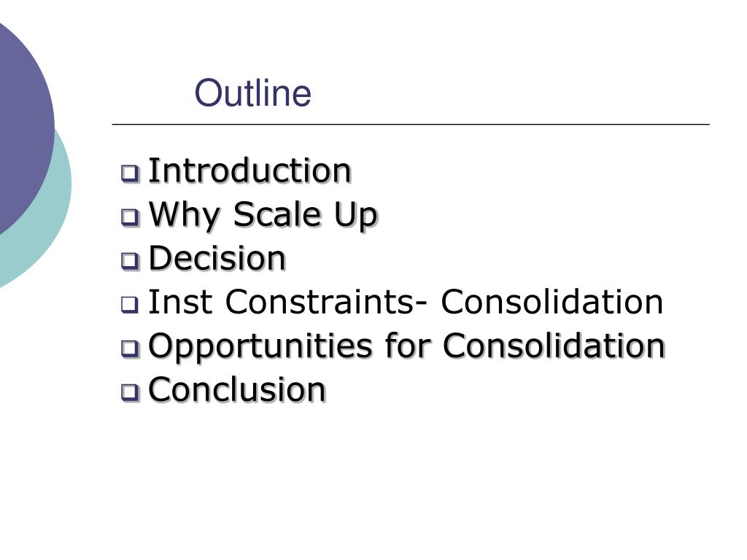Click the bullet before Inst Constraints
747x560 pixels.
click(x=130, y=305)
